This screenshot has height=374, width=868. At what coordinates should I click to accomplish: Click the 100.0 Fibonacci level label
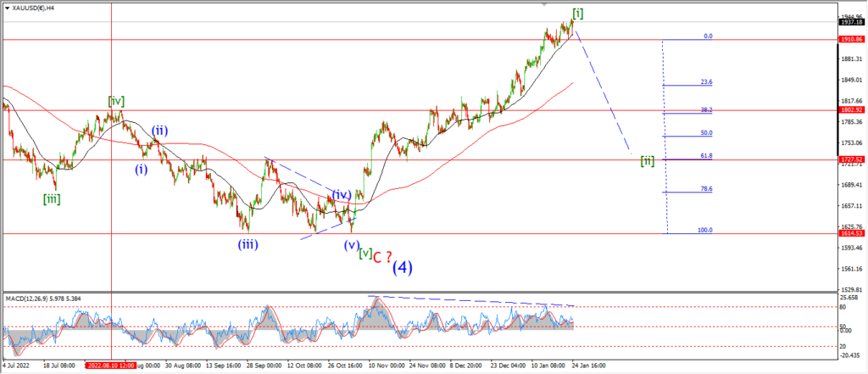pyautogui.click(x=704, y=230)
